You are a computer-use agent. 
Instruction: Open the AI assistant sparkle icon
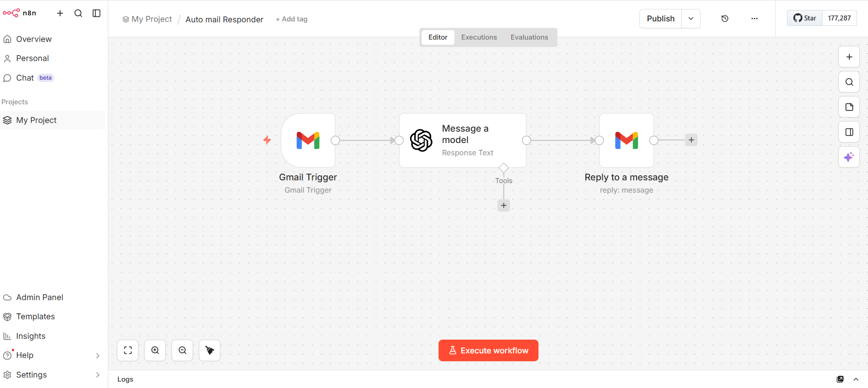[x=848, y=157]
